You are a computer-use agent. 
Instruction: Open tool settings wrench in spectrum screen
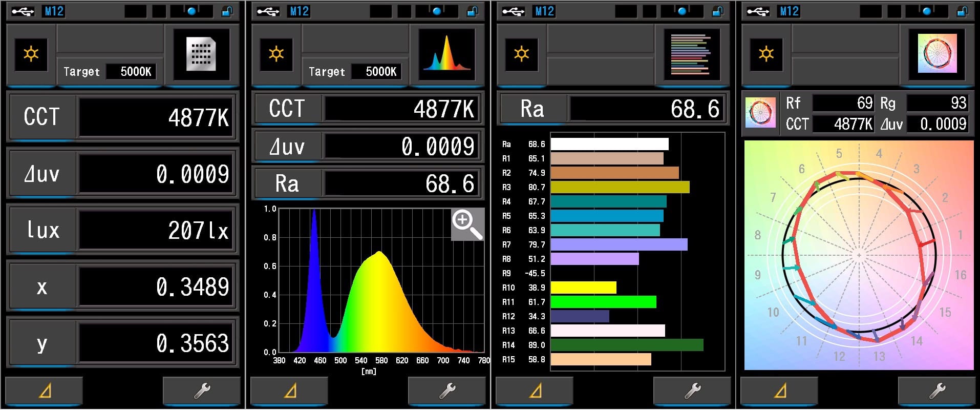point(447,391)
